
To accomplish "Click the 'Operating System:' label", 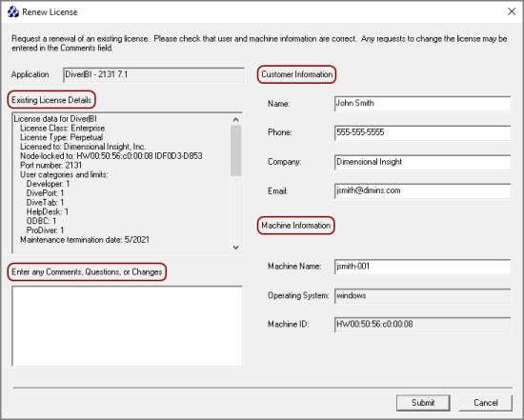I will (298, 295).
